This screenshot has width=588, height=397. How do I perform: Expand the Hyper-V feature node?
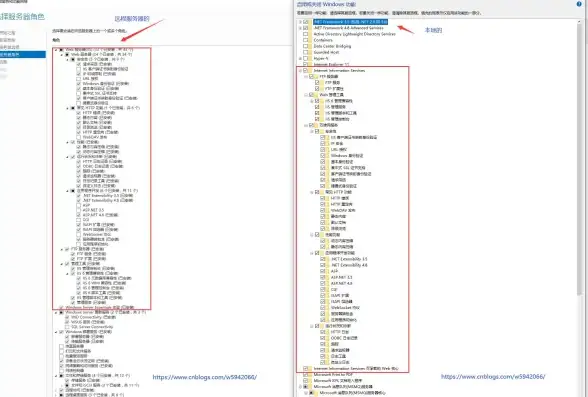click(300, 58)
